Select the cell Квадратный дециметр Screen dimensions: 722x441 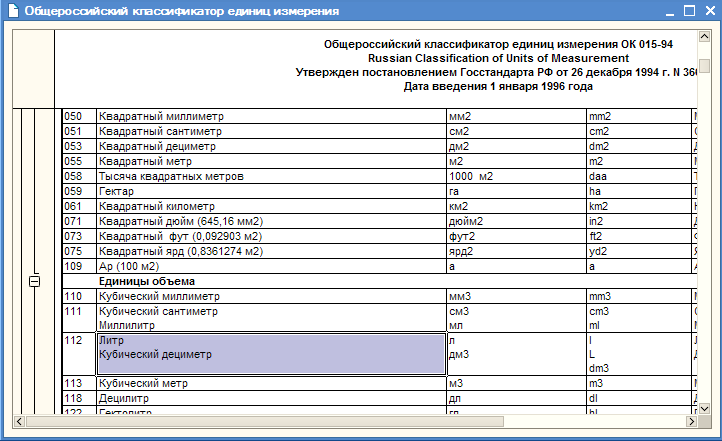[x=271, y=146]
